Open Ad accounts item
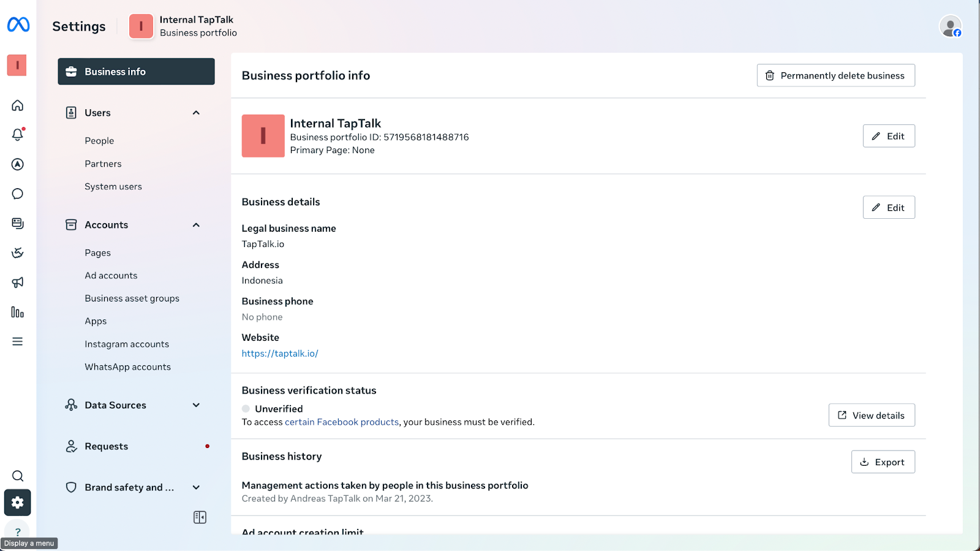Image resolution: width=980 pixels, height=551 pixels. coord(111,276)
